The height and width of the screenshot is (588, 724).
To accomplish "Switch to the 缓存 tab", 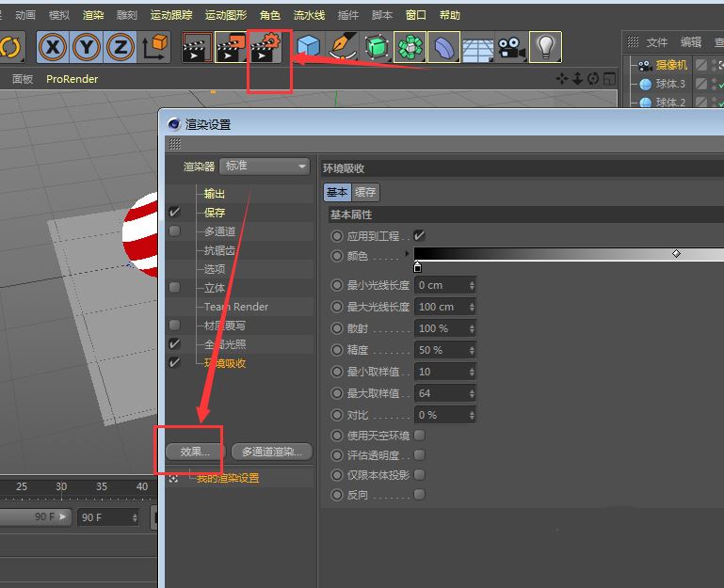I will pyautogui.click(x=365, y=192).
